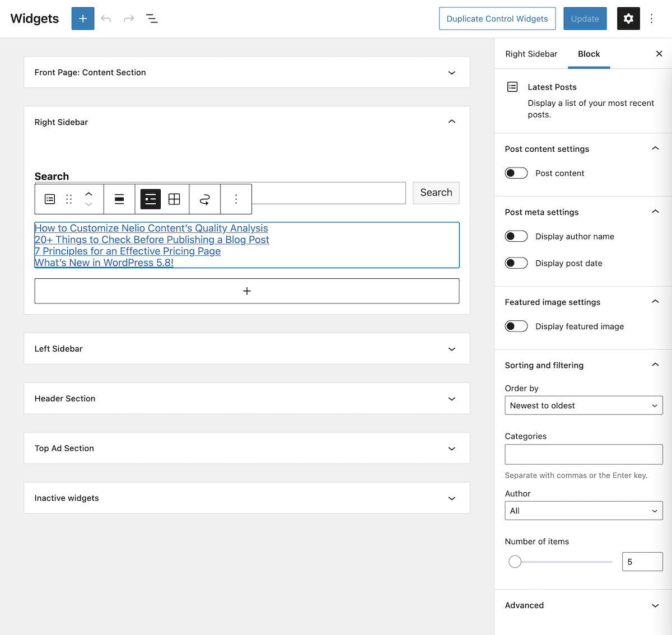Turn on Display author name
672x635 pixels.
[516, 236]
